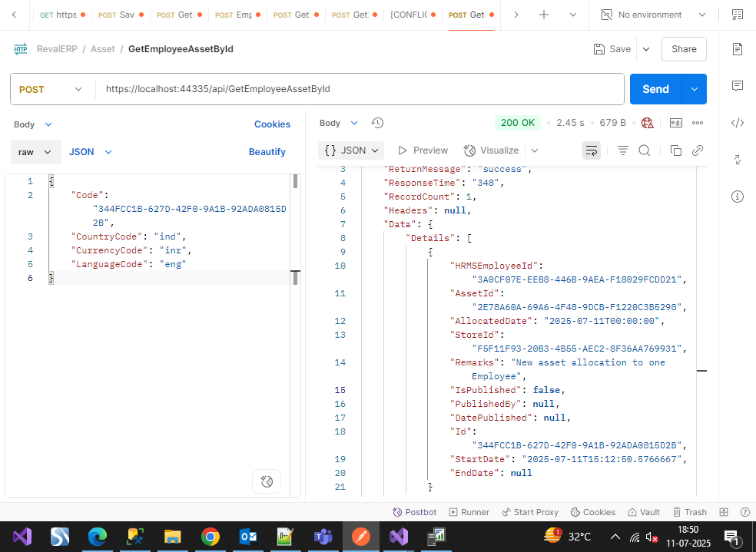Open Google Chrome from the taskbar
Image resolution: width=756 pixels, height=552 pixels.
210,536
